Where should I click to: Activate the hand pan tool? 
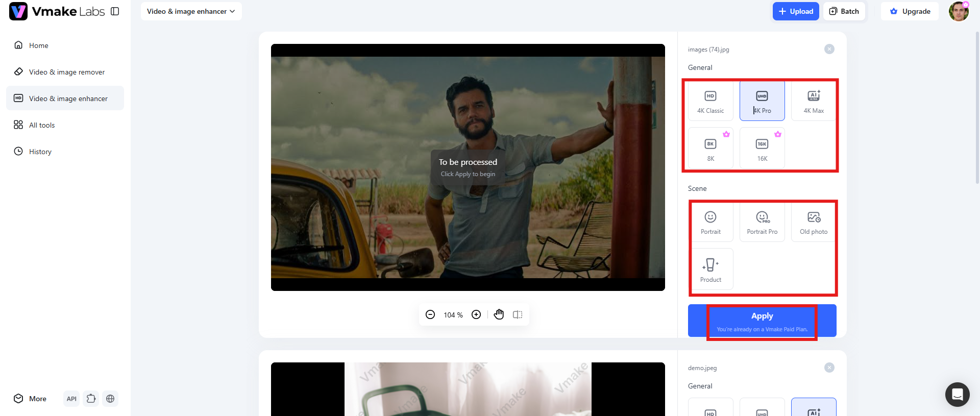click(x=499, y=314)
